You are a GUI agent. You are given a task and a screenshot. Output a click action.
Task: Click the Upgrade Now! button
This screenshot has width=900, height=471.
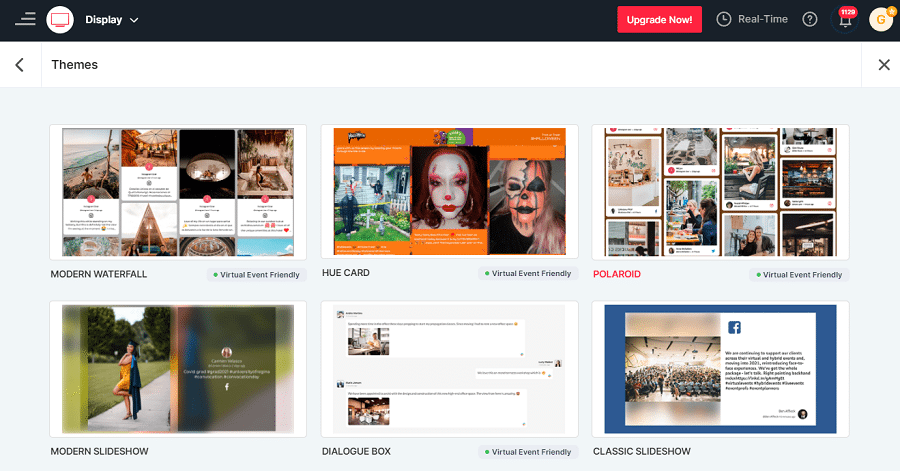pos(659,19)
